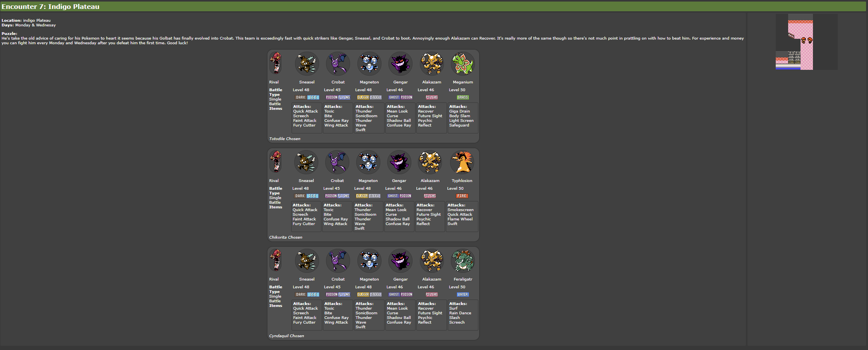This screenshot has width=868, height=350.
Task: Click the "Location: indigo Plateau" line
Action: click(x=26, y=21)
